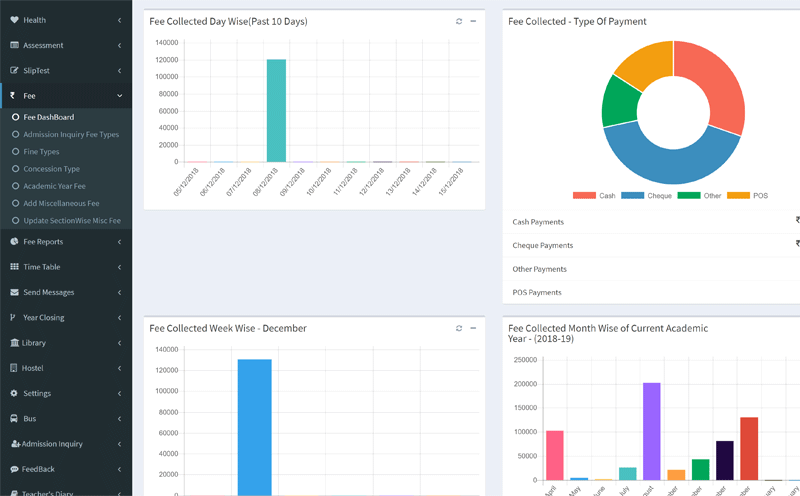Image resolution: width=800 pixels, height=496 pixels.
Task: Click the Hostel building icon
Action: [x=14, y=368]
